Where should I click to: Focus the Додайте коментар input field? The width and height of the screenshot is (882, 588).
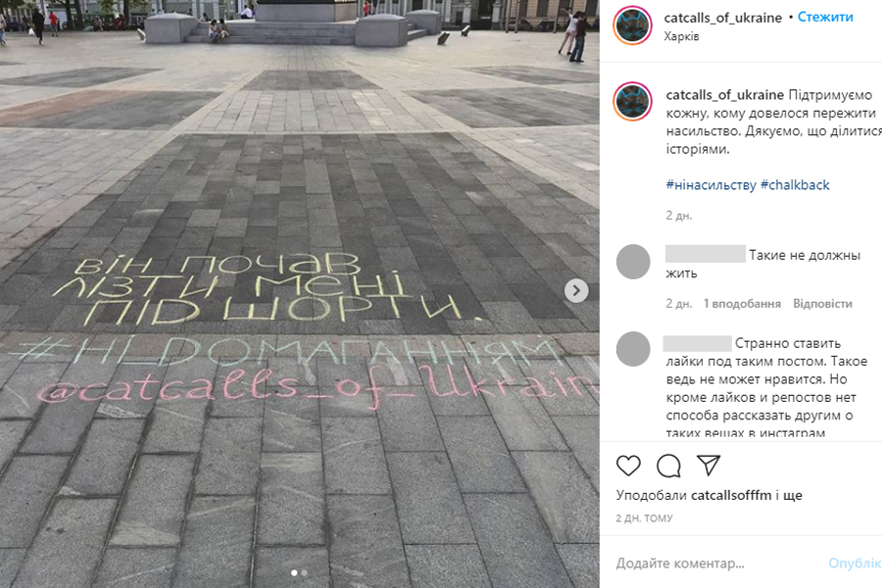(x=718, y=563)
